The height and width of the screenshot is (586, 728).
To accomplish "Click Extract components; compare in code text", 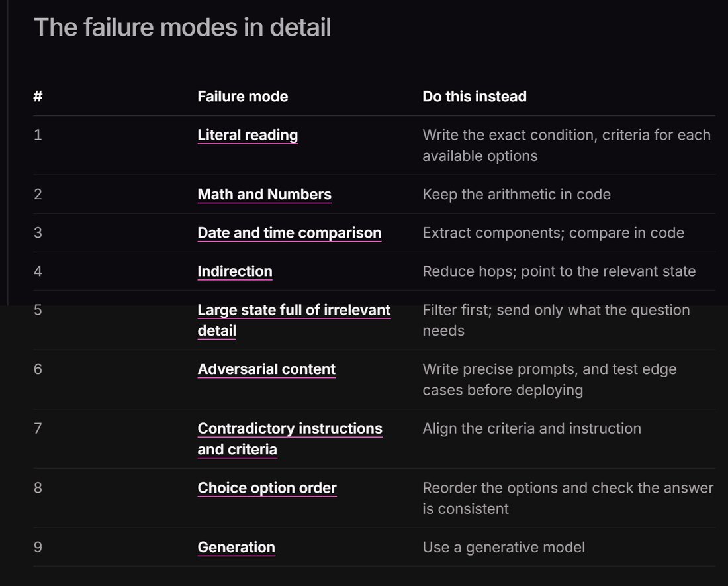I will tap(553, 232).
